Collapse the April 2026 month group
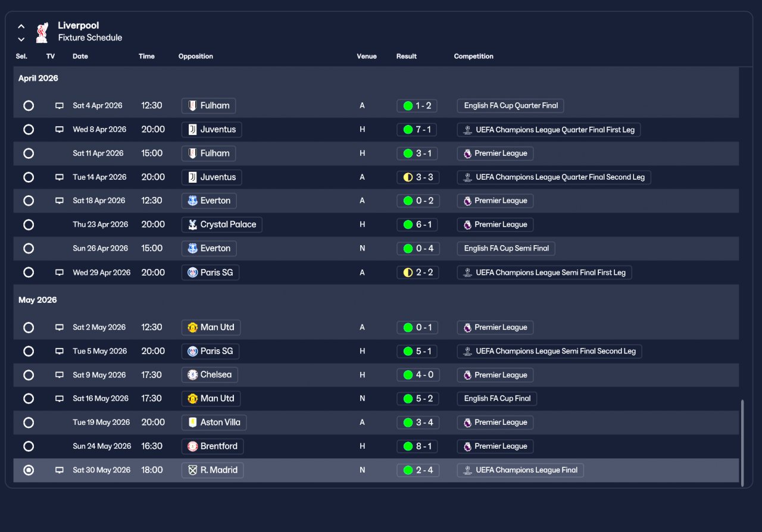Screen dimensions: 762x532 point(38,79)
